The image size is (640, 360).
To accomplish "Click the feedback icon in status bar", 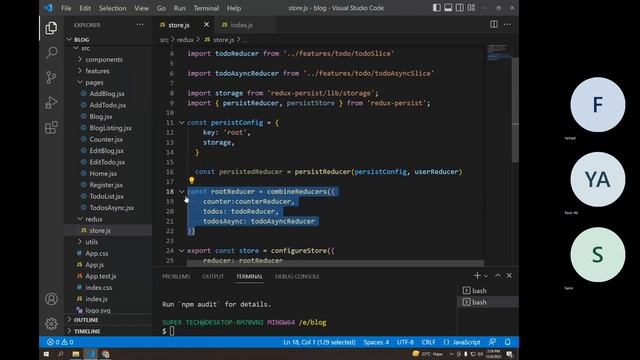I will click(493, 342).
